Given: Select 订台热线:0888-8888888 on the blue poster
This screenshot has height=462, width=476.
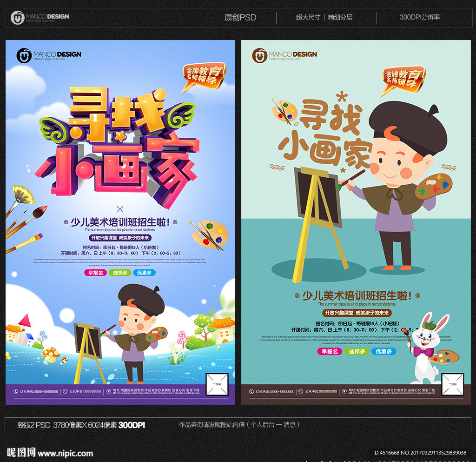Looking at the screenshot, I should 39,392.
